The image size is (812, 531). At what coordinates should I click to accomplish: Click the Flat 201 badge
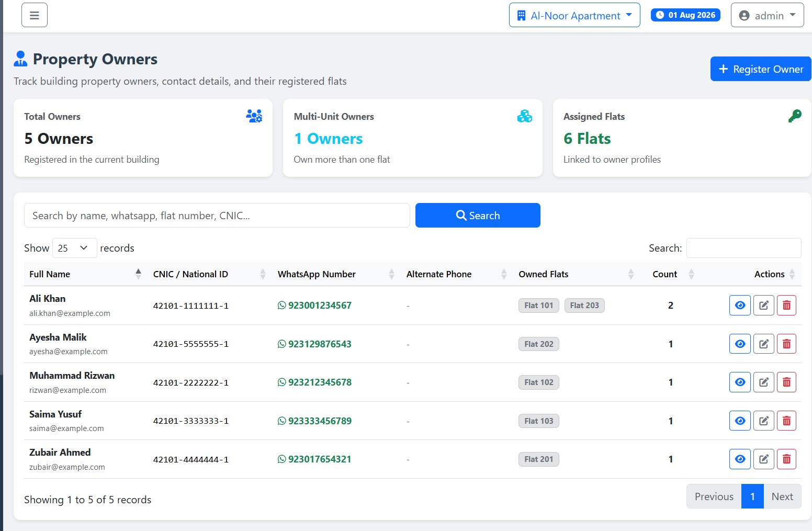pos(539,459)
